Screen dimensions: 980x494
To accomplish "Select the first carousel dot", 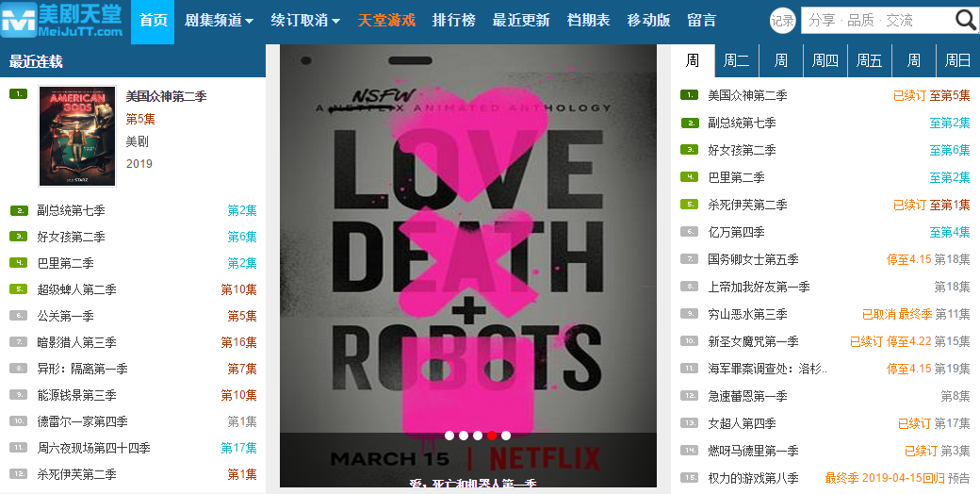I will tap(449, 436).
